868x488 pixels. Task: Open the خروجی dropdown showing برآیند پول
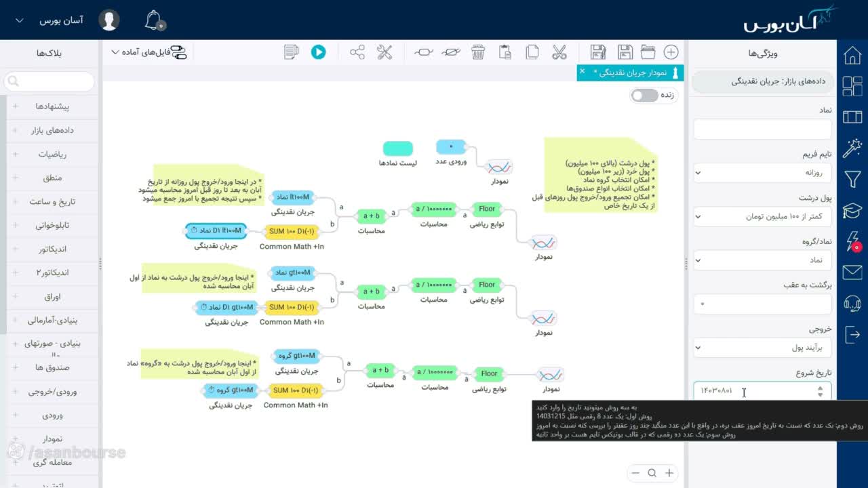[x=762, y=348]
